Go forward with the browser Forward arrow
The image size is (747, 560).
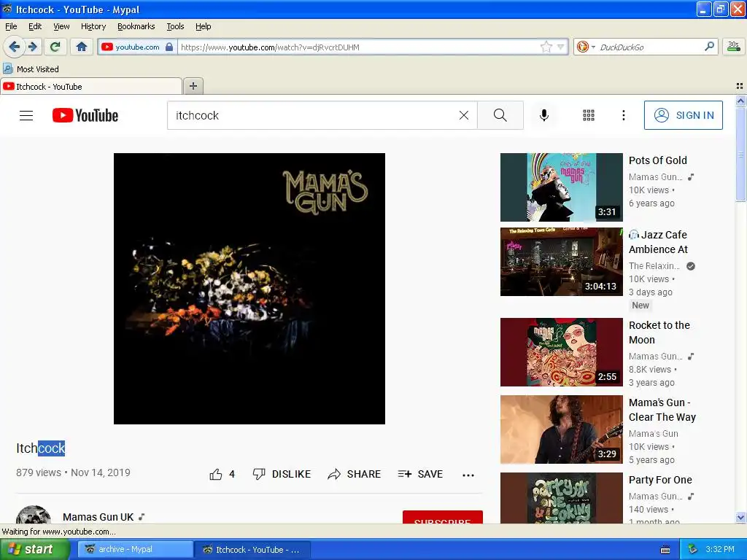[x=33, y=47]
